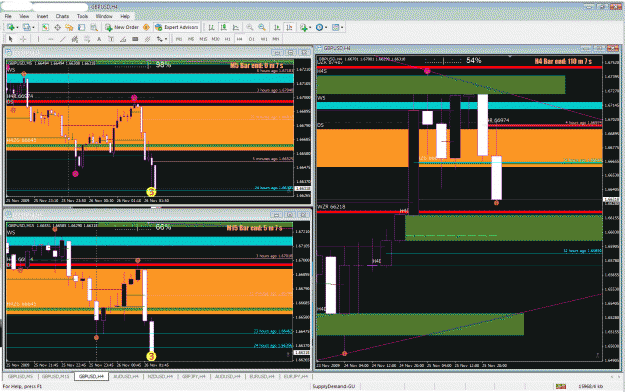Click the connection status bars icon
Viewport: 625px width, 392px height.
pyautogui.click(x=561, y=386)
